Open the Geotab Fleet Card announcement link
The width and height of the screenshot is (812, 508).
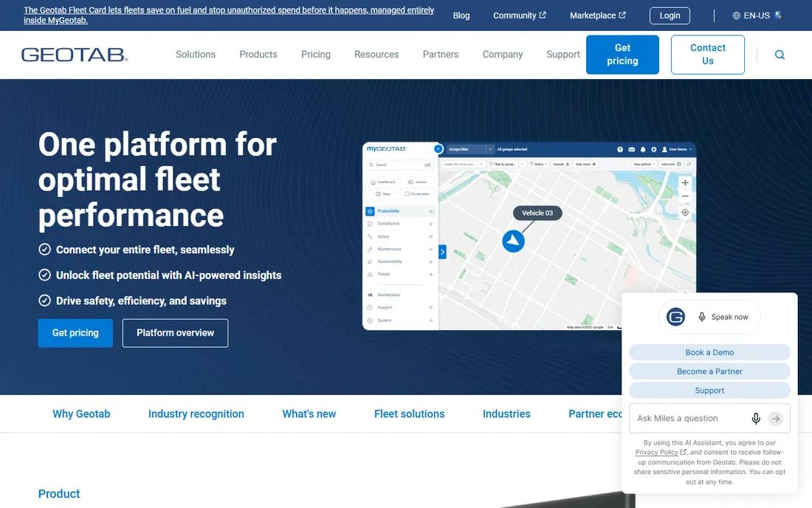pyautogui.click(x=229, y=15)
